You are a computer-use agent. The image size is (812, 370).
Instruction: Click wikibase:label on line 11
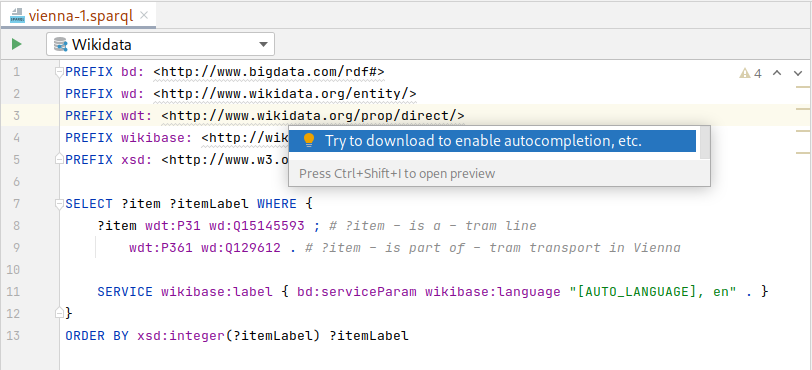tap(217, 292)
